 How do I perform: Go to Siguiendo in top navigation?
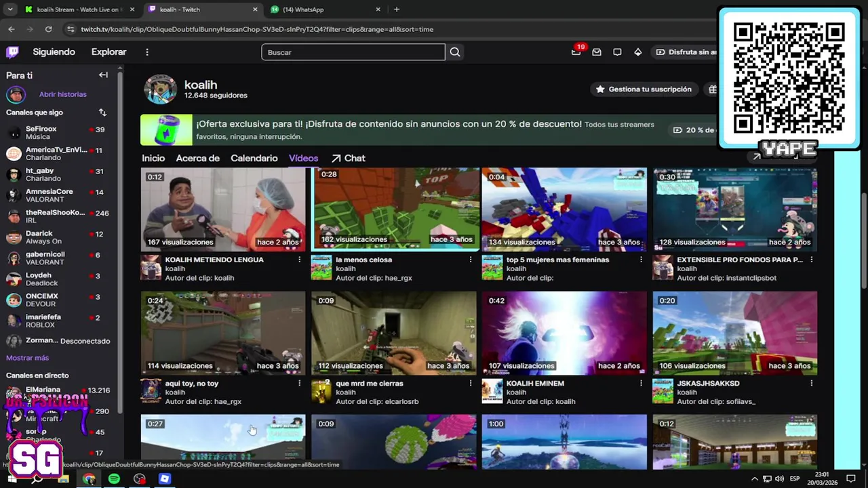(x=54, y=52)
